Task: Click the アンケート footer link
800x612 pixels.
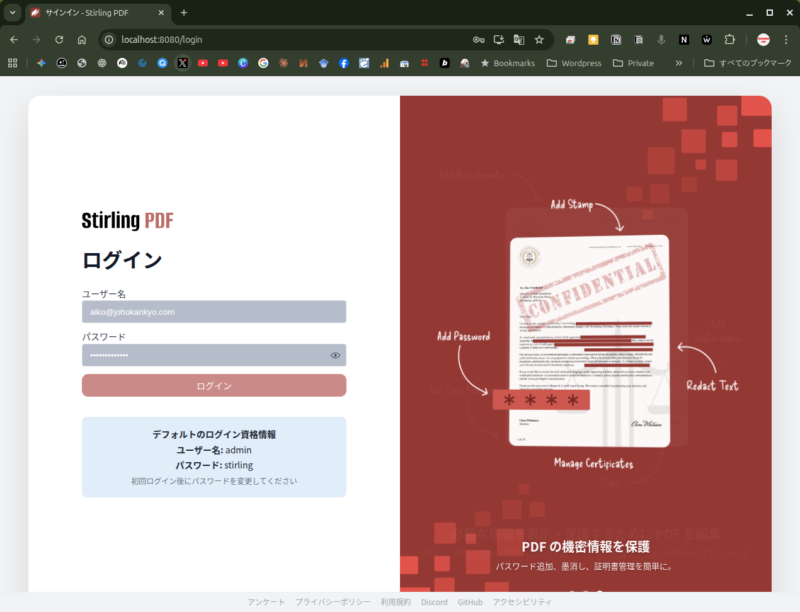Action: (x=266, y=602)
